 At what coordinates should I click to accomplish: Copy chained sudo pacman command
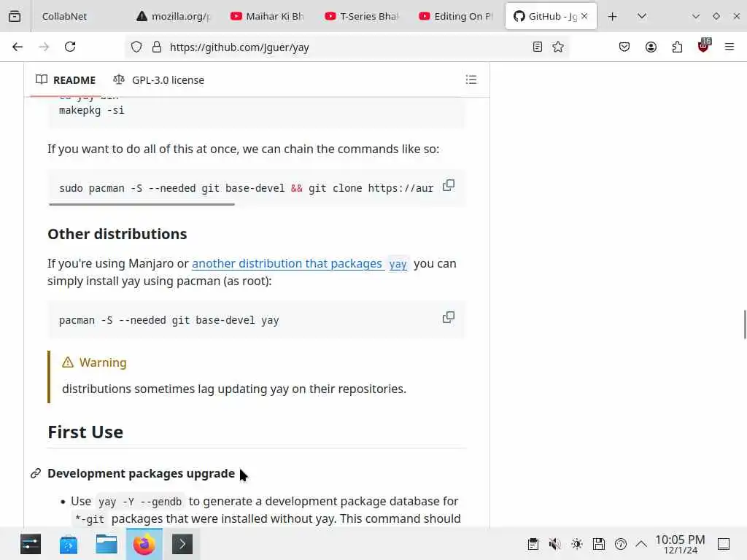pyautogui.click(x=449, y=186)
